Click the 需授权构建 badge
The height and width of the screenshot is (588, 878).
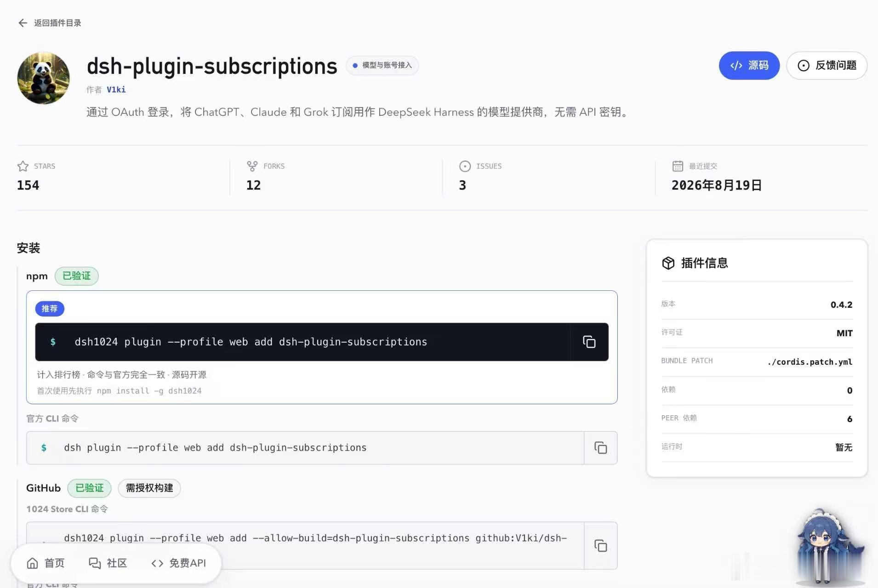coord(149,488)
